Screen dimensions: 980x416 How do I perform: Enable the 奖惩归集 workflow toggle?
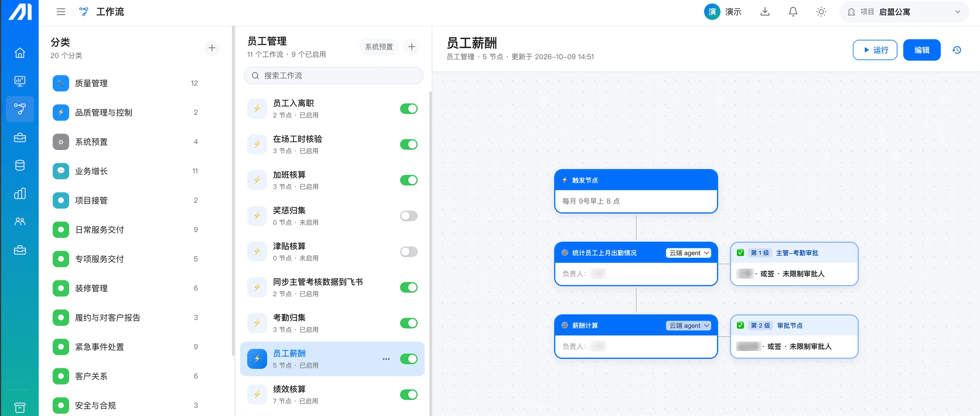pos(409,216)
